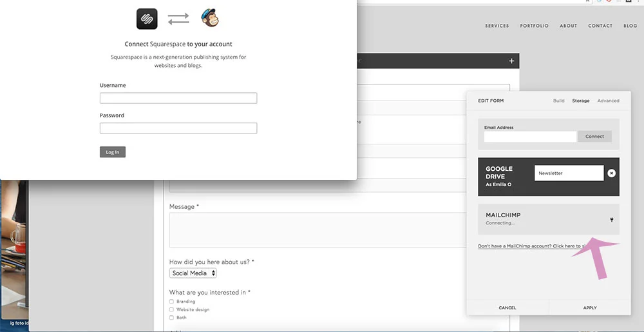Remove the Google Drive storage connection

click(x=612, y=173)
